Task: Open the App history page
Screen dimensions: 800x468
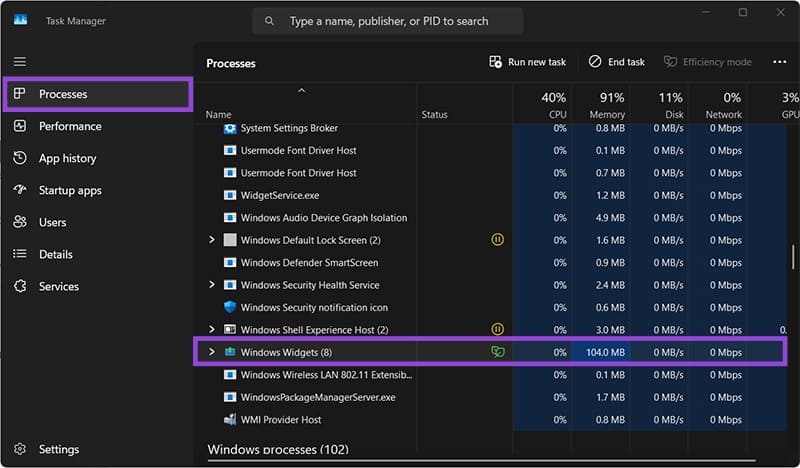Action: pyautogui.click(x=98, y=158)
